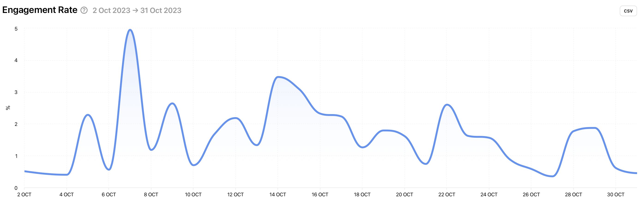
Task: Click the line dip at 6 Oct
Action: [109, 170]
